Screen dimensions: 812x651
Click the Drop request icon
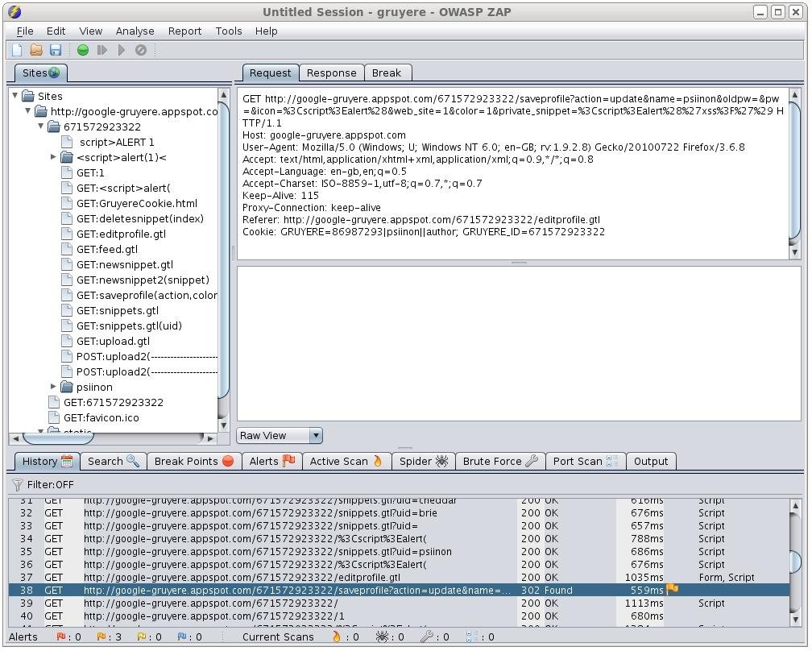(x=141, y=50)
